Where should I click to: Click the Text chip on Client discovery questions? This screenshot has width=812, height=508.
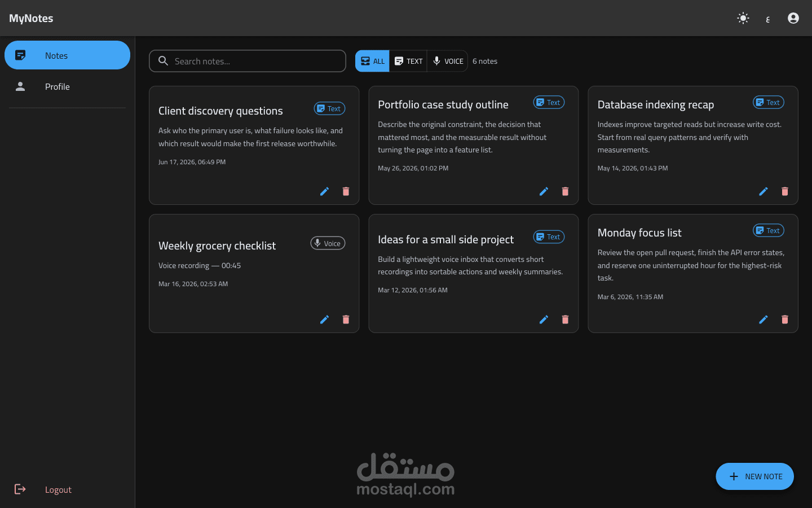pyautogui.click(x=329, y=108)
